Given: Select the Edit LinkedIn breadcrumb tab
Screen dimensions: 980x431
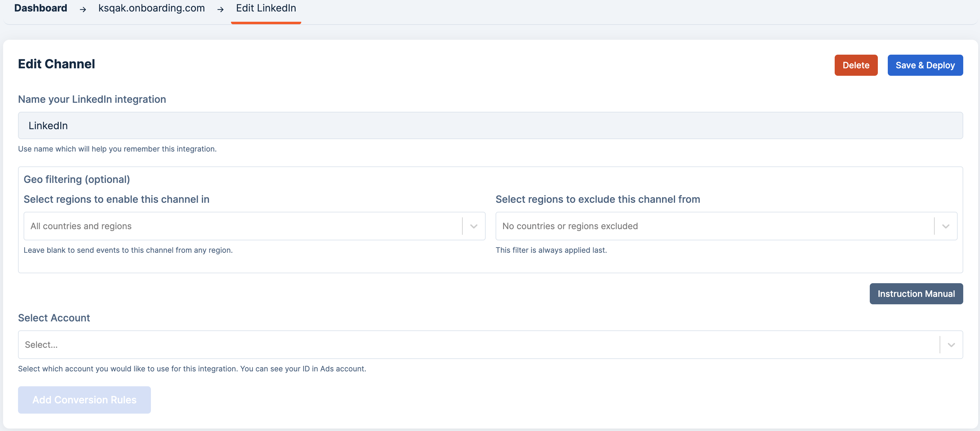Looking at the screenshot, I should [x=266, y=8].
